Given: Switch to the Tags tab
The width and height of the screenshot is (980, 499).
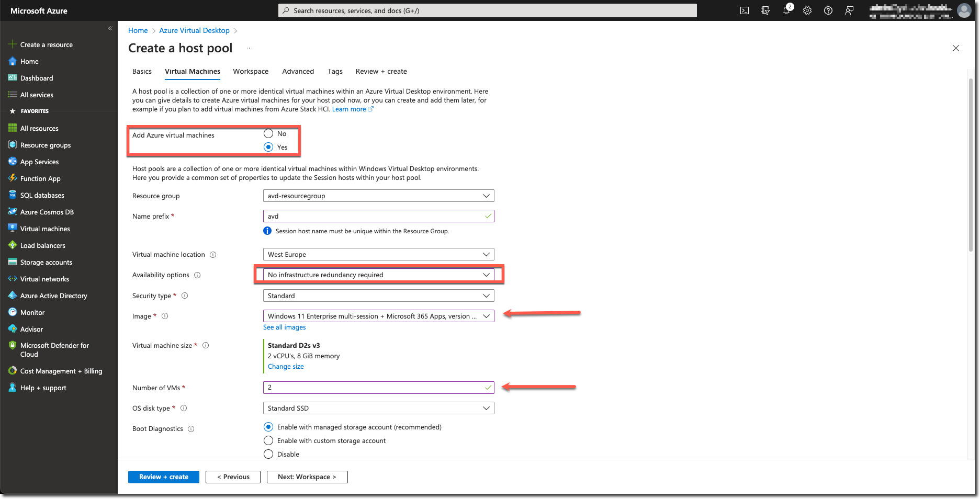Looking at the screenshot, I should 335,71.
